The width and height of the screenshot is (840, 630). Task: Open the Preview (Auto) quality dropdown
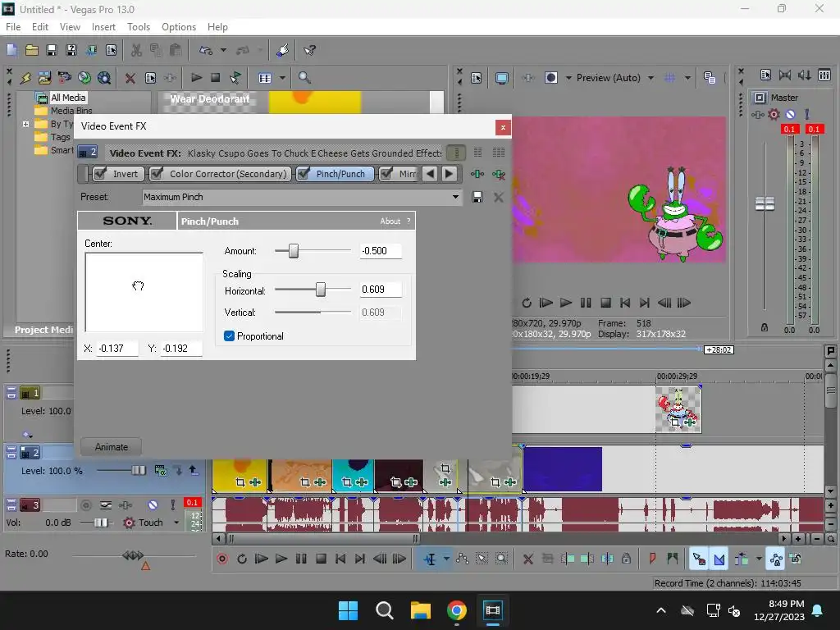[x=651, y=78]
